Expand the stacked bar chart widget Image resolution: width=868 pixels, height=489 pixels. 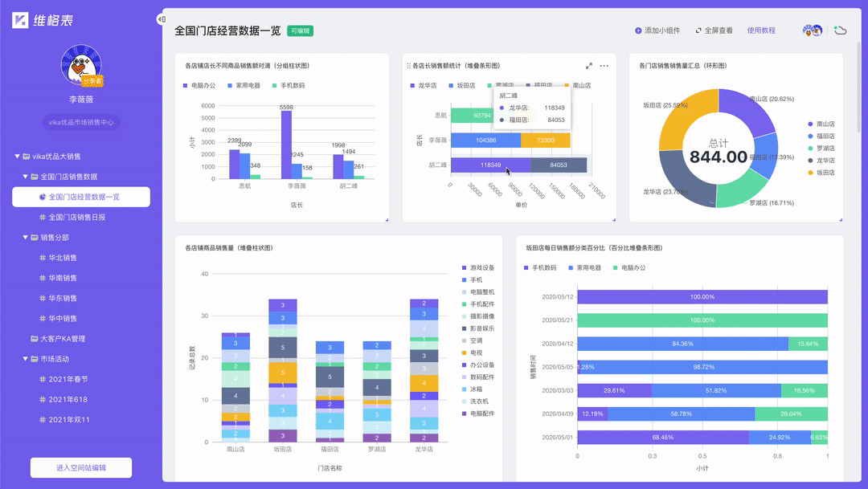(x=589, y=66)
